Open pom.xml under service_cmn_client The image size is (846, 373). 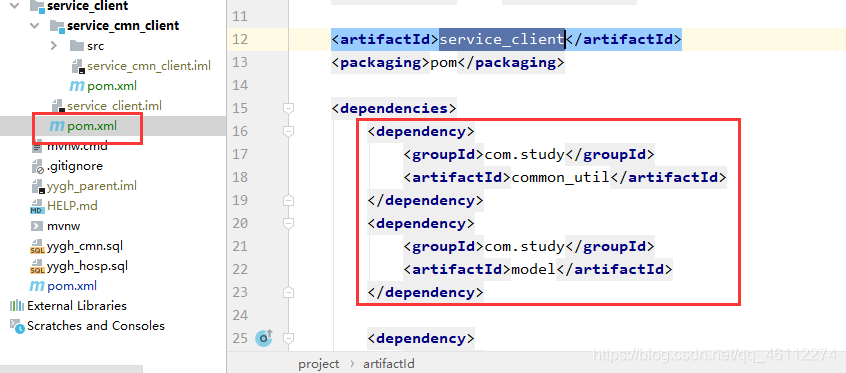pos(112,86)
